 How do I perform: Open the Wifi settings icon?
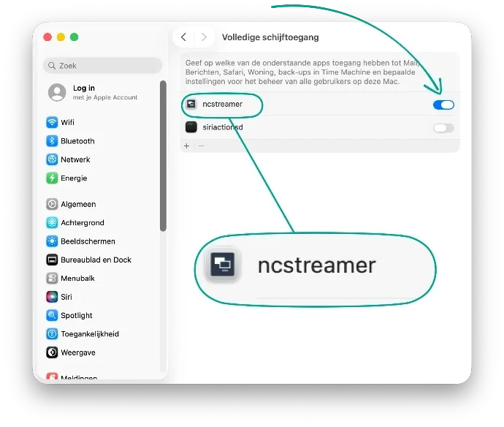[52, 122]
